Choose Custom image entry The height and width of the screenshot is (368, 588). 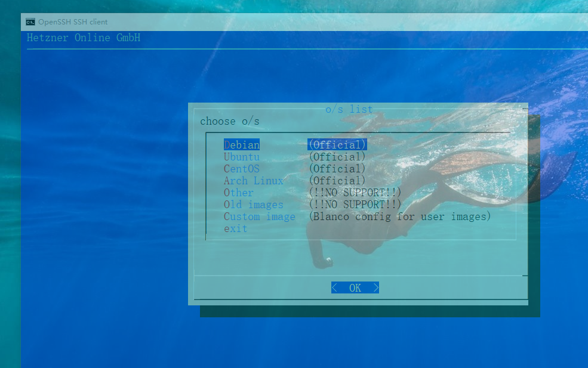tap(260, 217)
